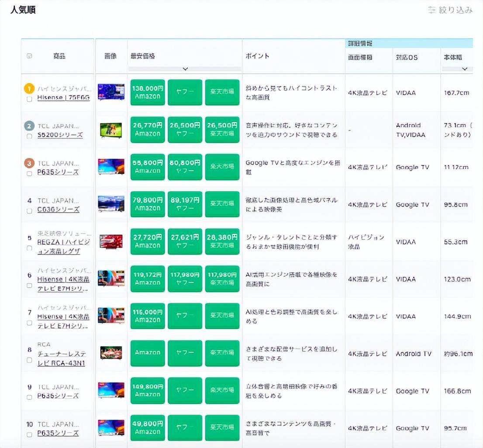Click the C636シリーズ product thumbnail
Screen dimensions: 483x448
coord(111,204)
